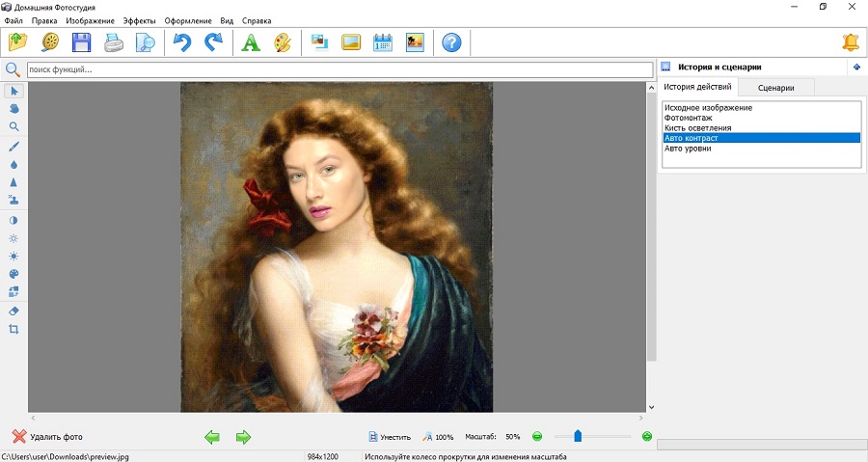Select the sharpen triangle tool
The width and height of the screenshot is (868, 462).
tap(14, 182)
